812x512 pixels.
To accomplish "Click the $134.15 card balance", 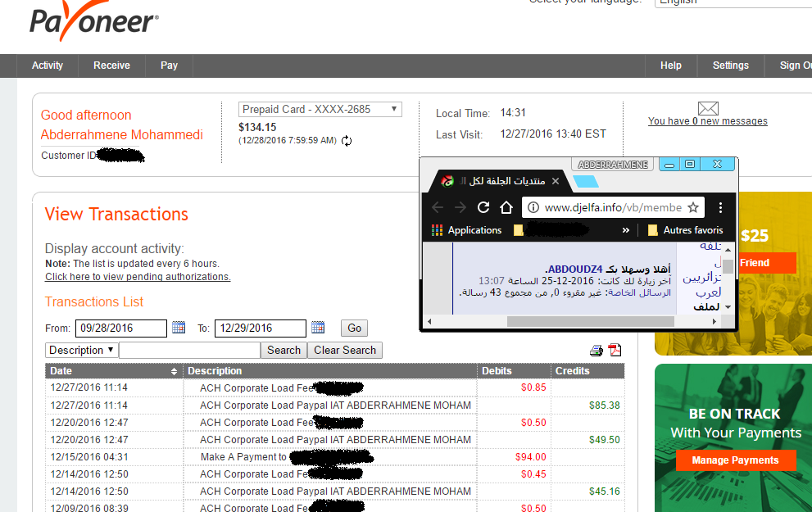I will [257, 127].
